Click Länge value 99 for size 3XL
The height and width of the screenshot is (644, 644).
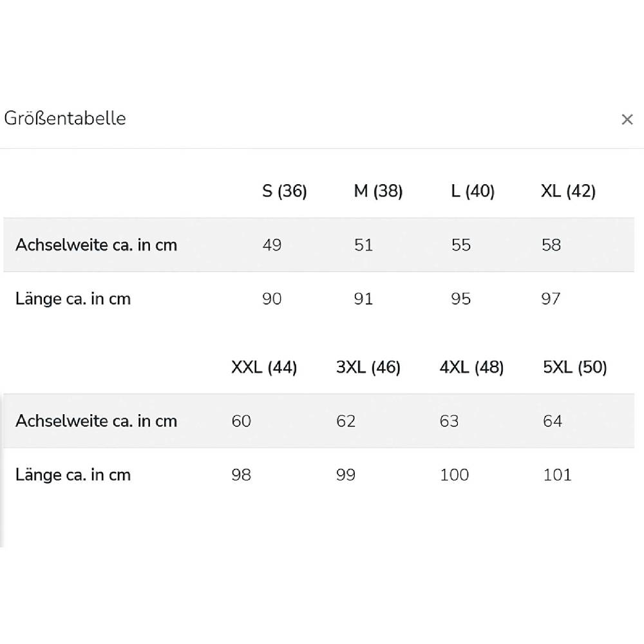pyautogui.click(x=346, y=475)
